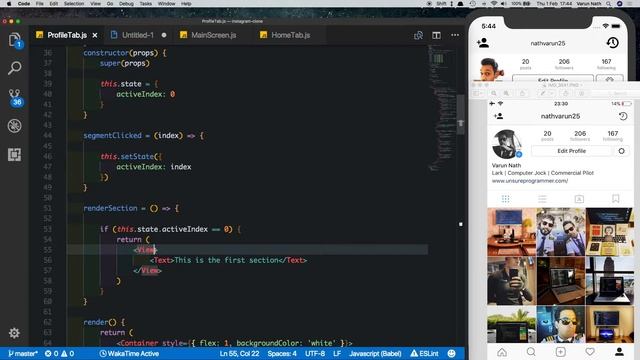Open the Apple menu
This screenshot has height=360, width=640.
9,3
